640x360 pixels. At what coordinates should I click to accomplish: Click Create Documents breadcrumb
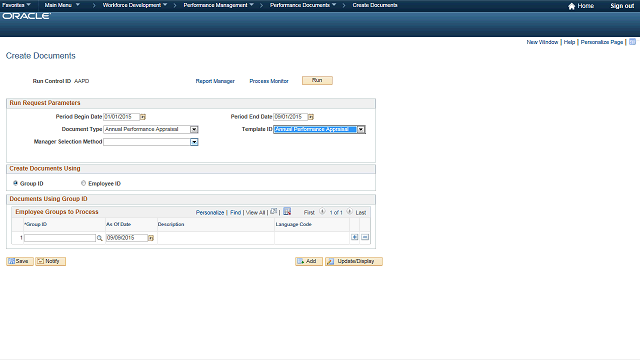[375, 5]
